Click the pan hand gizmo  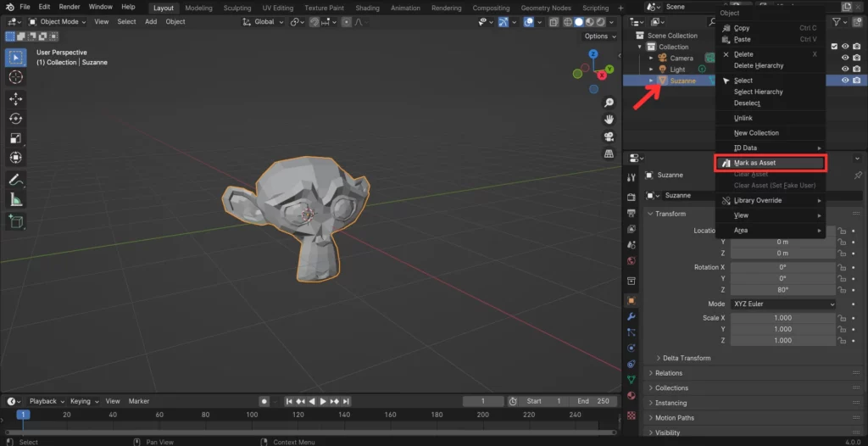tap(609, 120)
